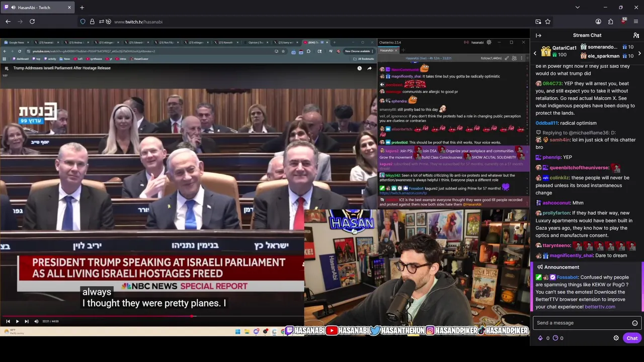
Task: Show the next gift leaderboard entry
Action: pyautogui.click(x=639, y=53)
